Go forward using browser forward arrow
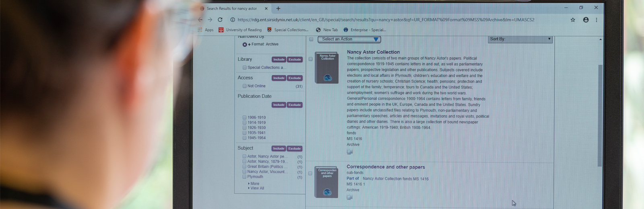Image resolution: width=644 pixels, height=209 pixels. (210, 20)
